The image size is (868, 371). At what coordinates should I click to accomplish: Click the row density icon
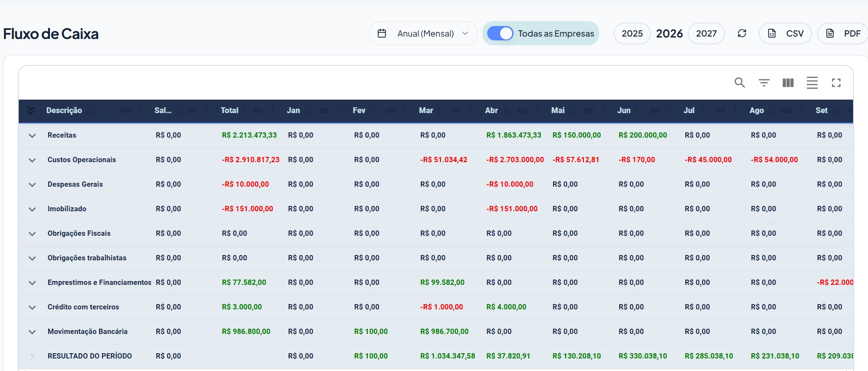(x=812, y=83)
